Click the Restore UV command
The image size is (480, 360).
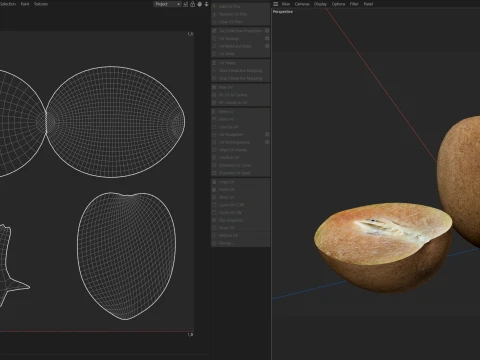click(240, 235)
